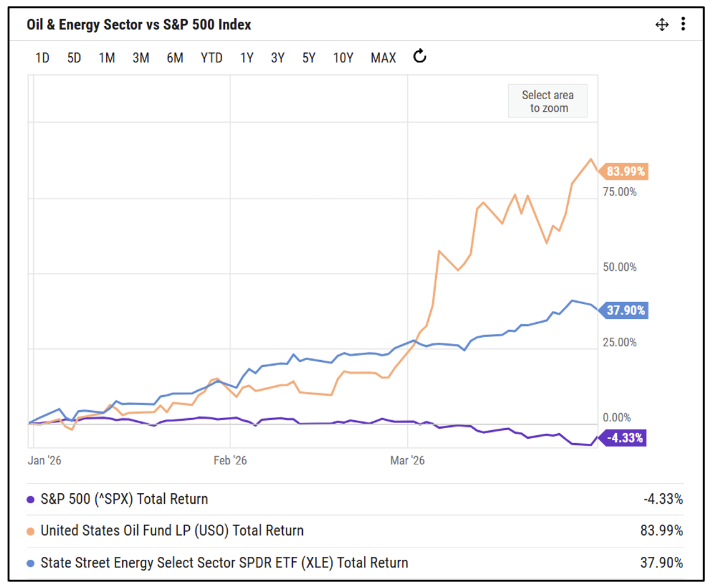713x588 pixels.
Task: Click the United States Oil Fund legend label
Action: [x=172, y=531]
